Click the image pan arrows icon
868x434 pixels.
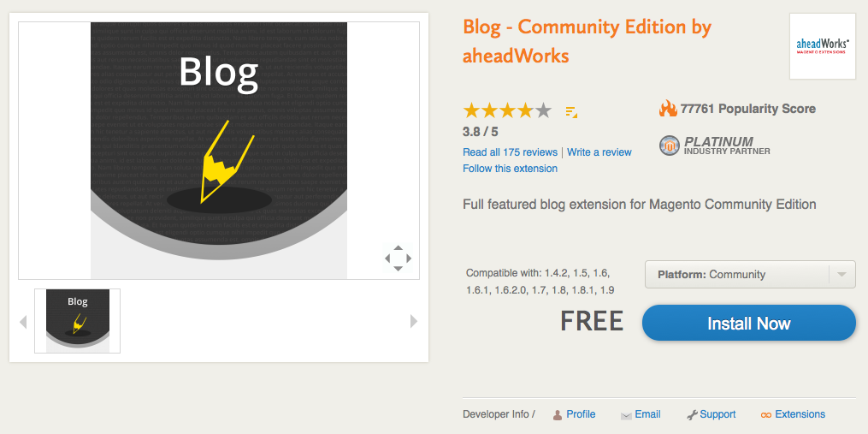pyautogui.click(x=398, y=258)
